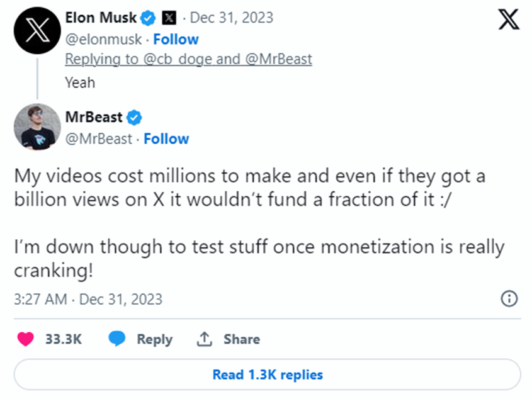Screen dimensions: 532x401
Task: Open the "Replying to @cb_doge and @MrBeast" link
Action: 188,59
